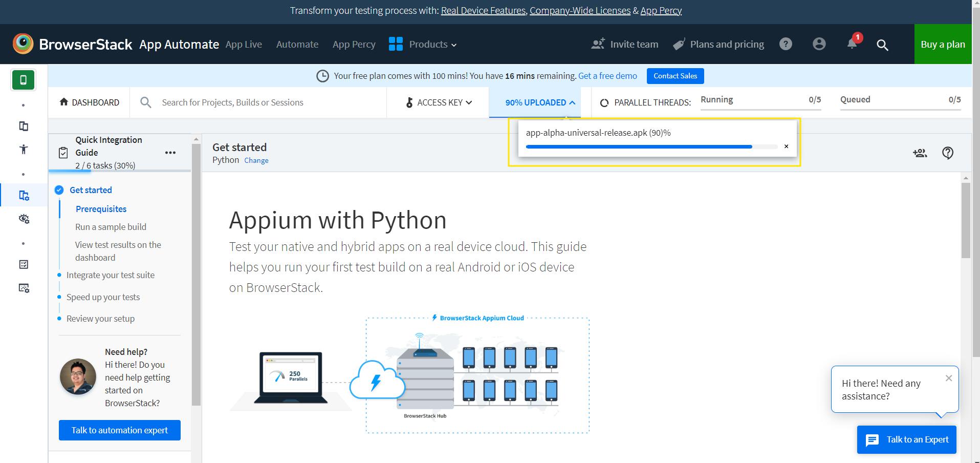Click the sidebar devices icon below the green one
Image resolution: width=980 pixels, height=463 pixels.
point(24,126)
